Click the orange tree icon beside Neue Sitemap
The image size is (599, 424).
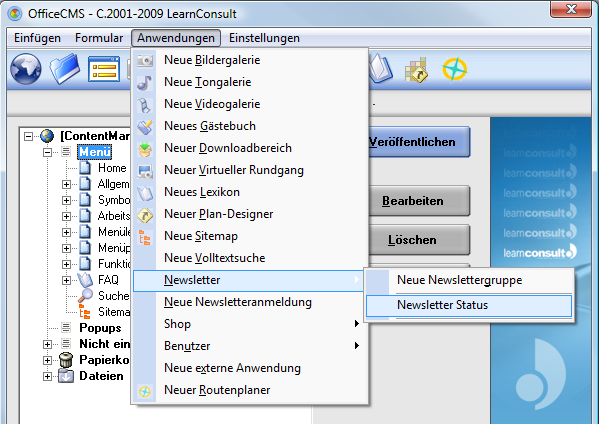[x=145, y=237]
